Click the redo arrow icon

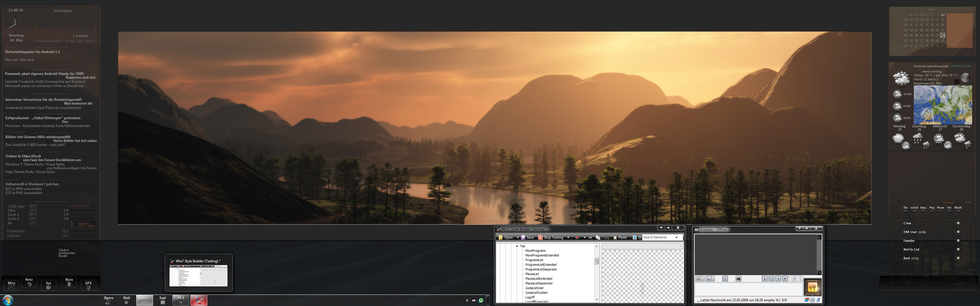point(590,238)
